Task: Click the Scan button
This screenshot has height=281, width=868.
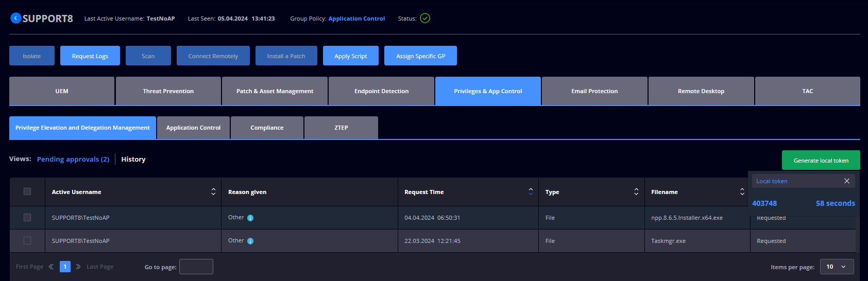Action: click(148, 56)
